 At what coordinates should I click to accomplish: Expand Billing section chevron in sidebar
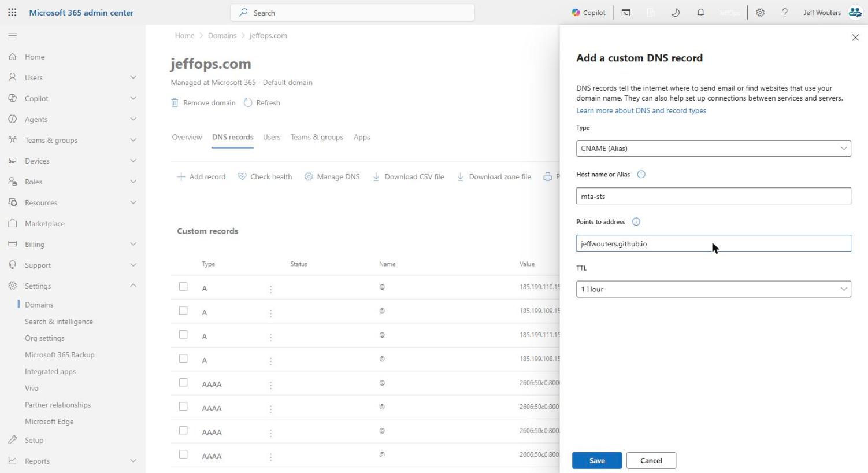coord(133,244)
